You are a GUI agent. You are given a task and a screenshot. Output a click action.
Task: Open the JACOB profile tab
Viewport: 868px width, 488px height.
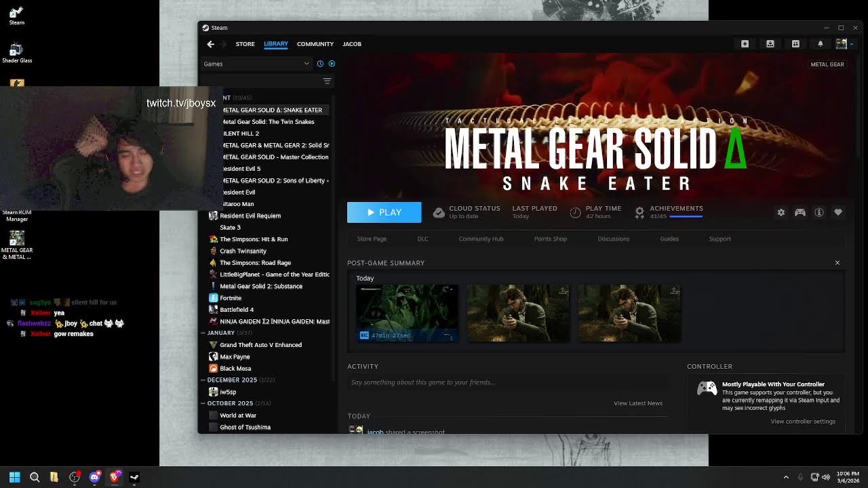[352, 44]
